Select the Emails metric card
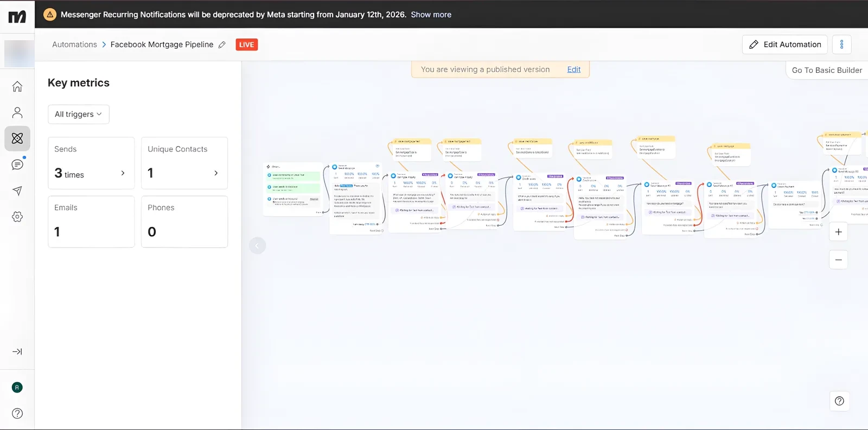Screen dimensions: 868x430 91,222
